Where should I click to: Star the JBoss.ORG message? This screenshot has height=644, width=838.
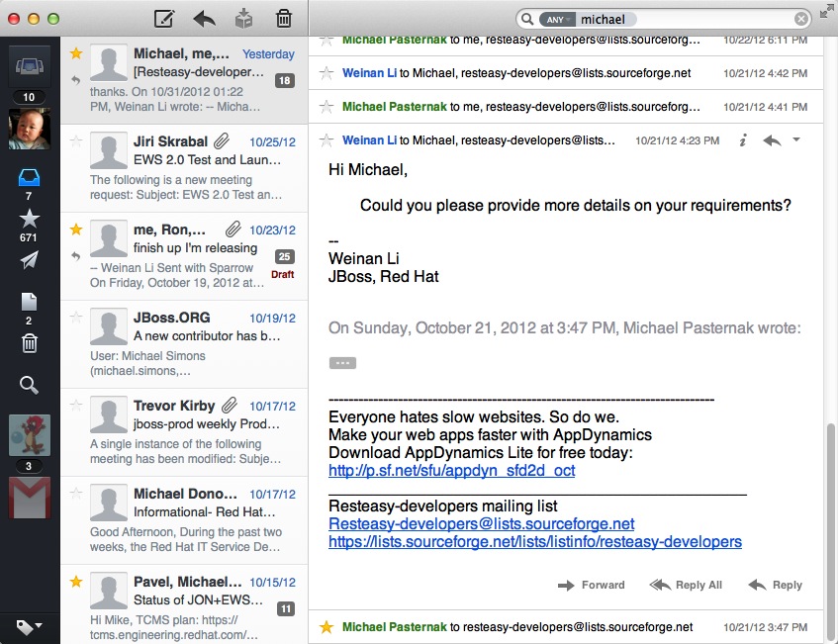pyautogui.click(x=76, y=317)
